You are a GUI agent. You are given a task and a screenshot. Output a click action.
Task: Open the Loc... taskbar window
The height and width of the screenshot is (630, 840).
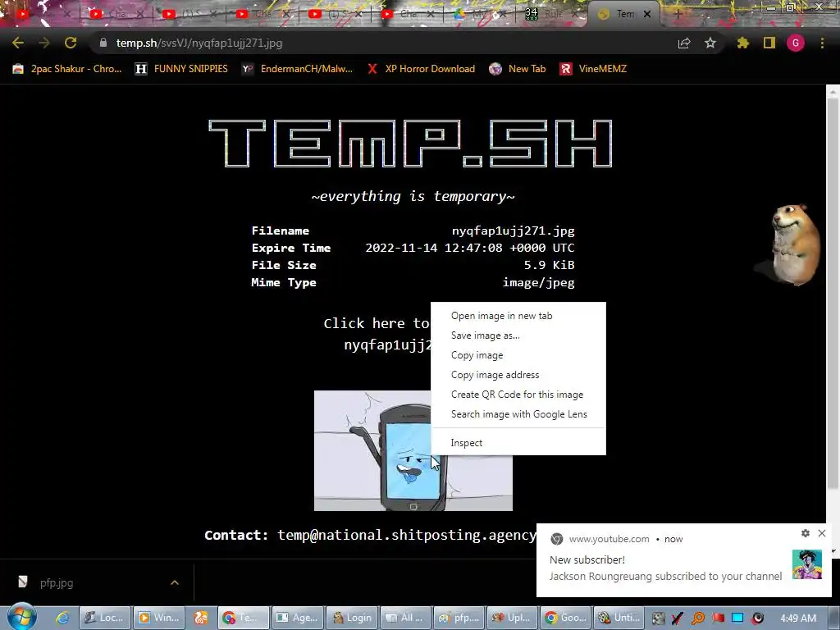104,618
